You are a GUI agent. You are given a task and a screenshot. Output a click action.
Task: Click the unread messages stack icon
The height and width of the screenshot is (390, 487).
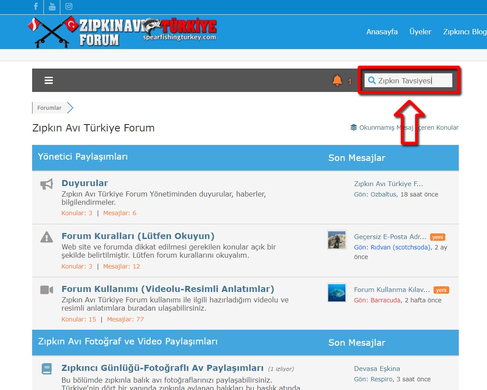[354, 127]
